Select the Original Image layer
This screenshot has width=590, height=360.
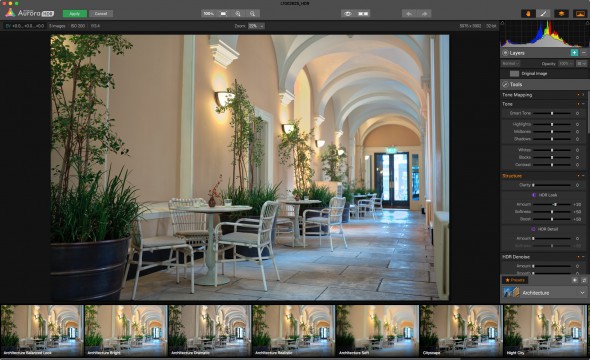coord(544,74)
